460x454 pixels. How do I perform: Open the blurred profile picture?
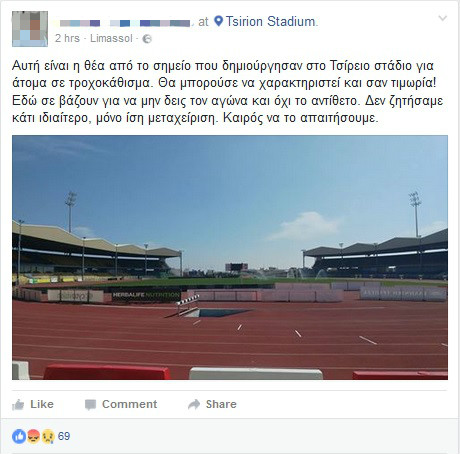pyautogui.click(x=30, y=29)
